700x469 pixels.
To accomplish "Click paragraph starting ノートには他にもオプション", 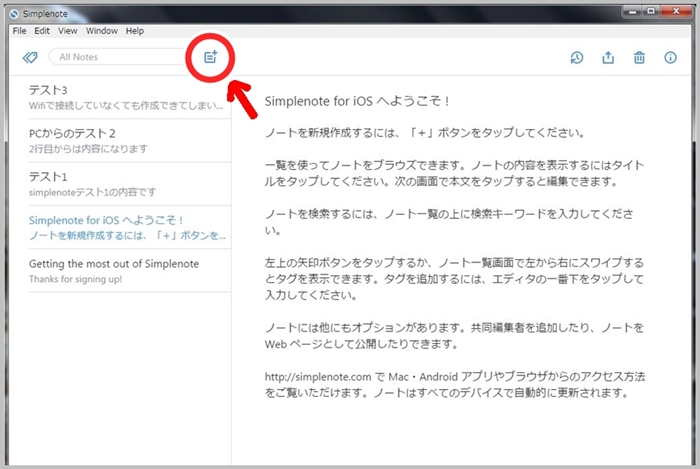I will tap(454, 336).
